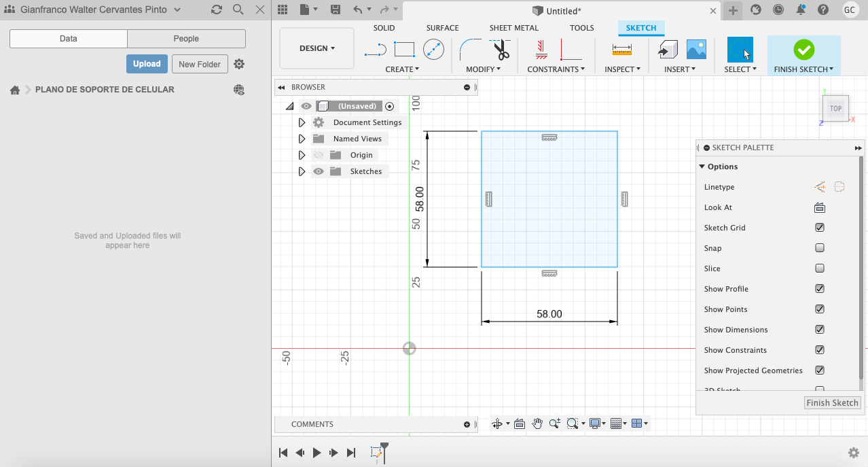Click the Insert Derive box icon
The width and height of the screenshot is (868, 467).
coord(668,49)
